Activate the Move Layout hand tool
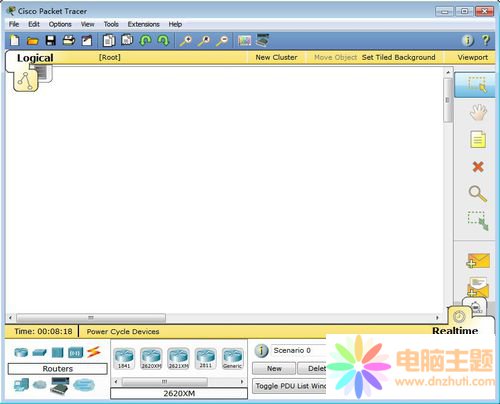 click(x=478, y=112)
